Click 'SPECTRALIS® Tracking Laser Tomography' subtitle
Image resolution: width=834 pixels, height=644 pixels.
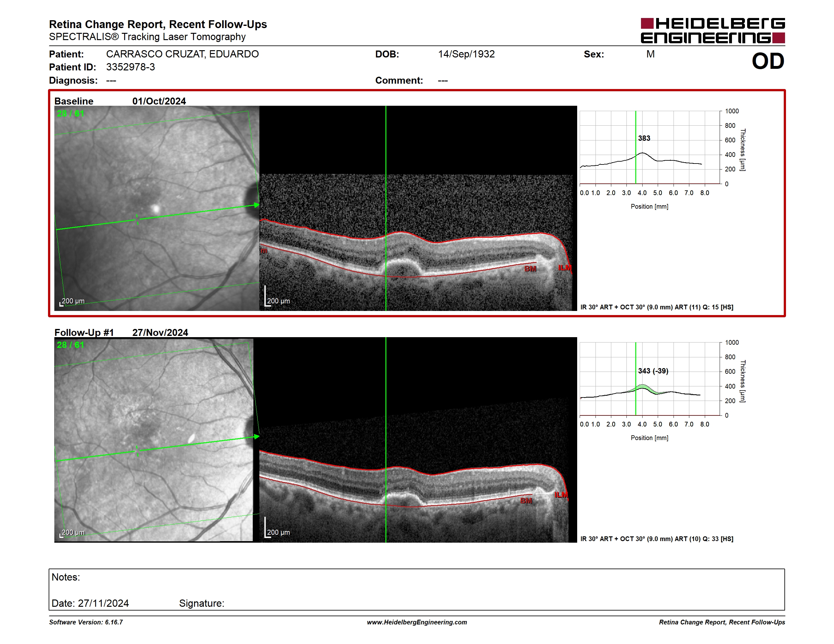point(147,37)
